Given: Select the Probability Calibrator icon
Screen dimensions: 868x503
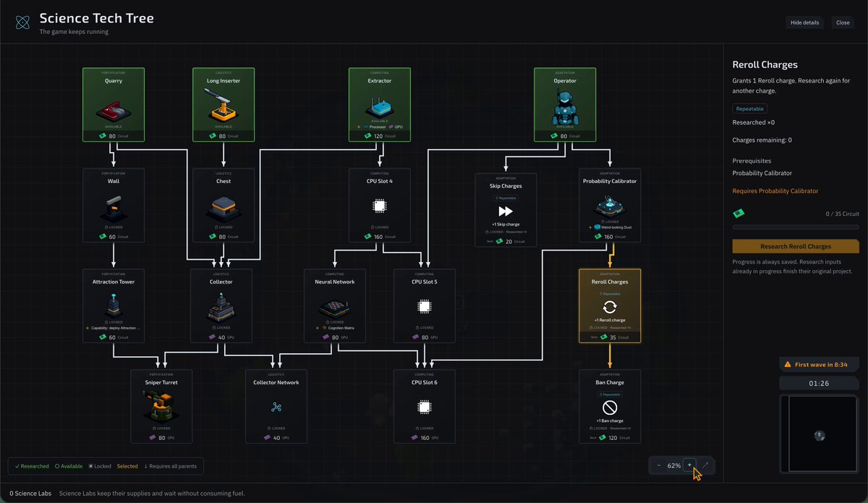Looking at the screenshot, I should coord(610,206).
